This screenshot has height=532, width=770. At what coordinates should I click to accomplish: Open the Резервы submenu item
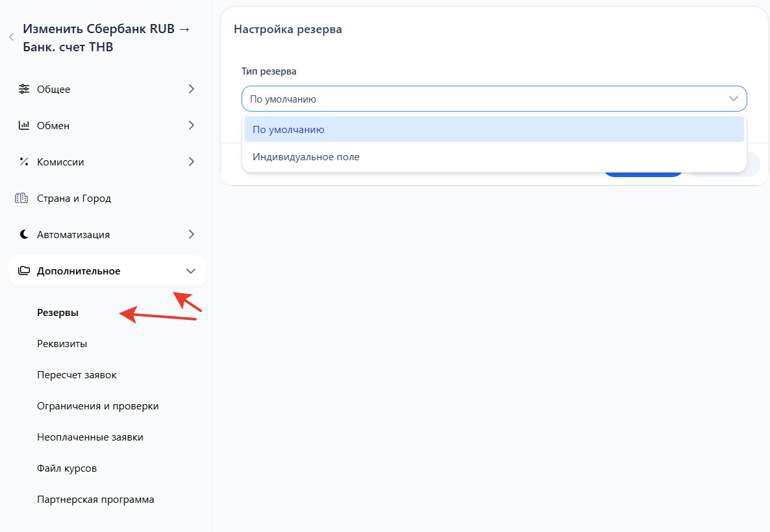58,312
